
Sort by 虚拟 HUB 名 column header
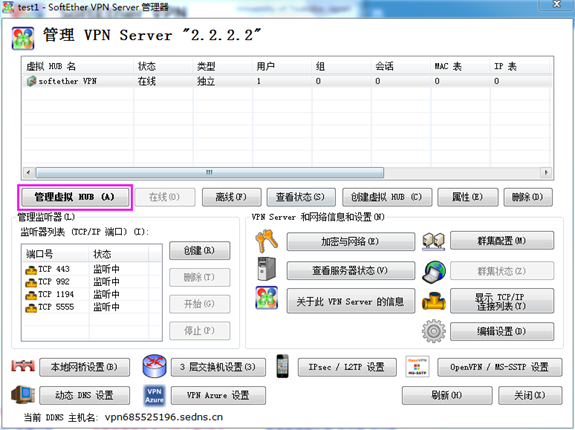(78, 66)
